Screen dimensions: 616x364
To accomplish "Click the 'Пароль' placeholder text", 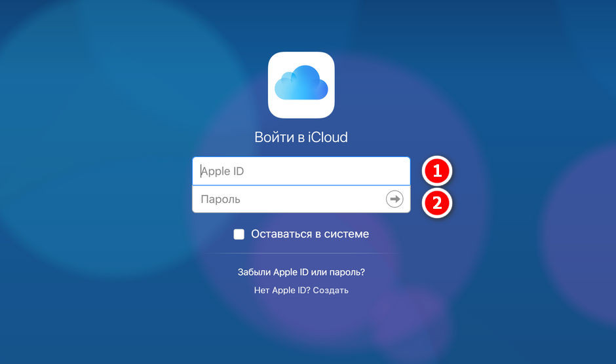I will 220,199.
